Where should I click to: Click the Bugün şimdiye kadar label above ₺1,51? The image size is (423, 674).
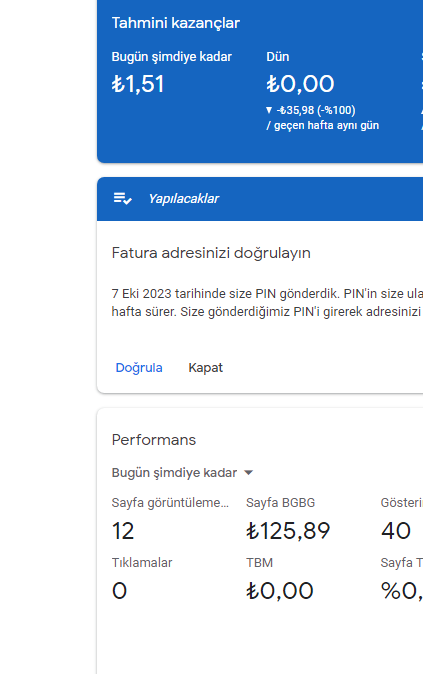[172, 57]
